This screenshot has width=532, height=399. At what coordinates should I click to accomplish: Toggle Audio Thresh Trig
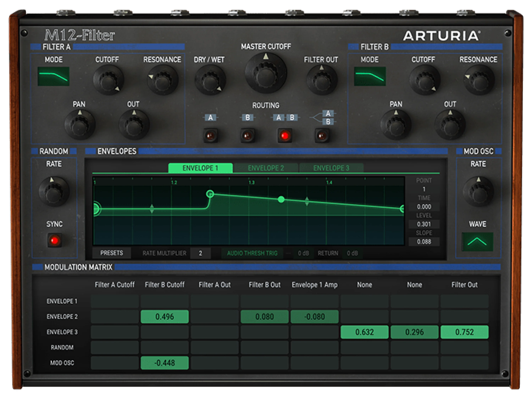(x=252, y=253)
